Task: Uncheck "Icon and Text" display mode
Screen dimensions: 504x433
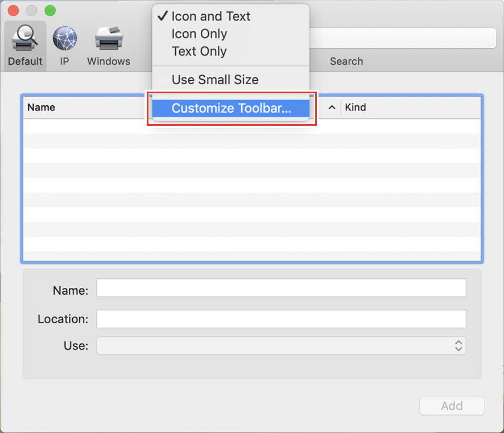Action: pyautogui.click(x=210, y=17)
